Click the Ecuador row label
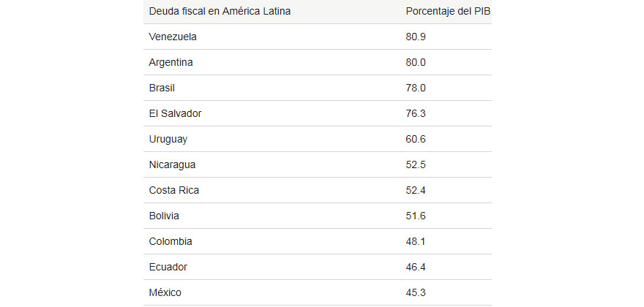 point(168,267)
